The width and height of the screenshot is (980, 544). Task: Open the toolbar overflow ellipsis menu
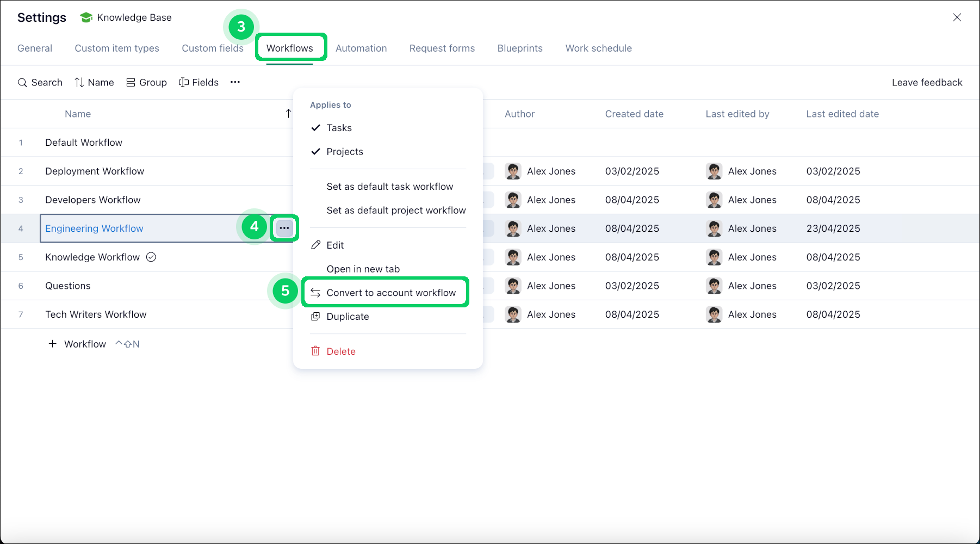[235, 82]
